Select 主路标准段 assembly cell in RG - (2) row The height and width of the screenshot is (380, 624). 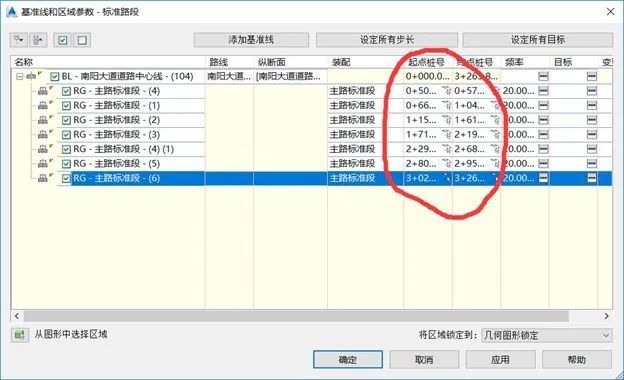pos(365,120)
